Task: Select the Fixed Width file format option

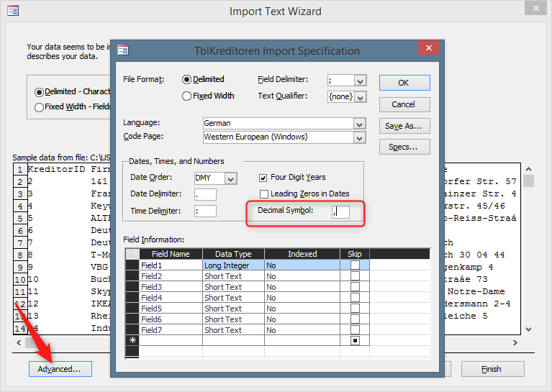Action: [187, 96]
